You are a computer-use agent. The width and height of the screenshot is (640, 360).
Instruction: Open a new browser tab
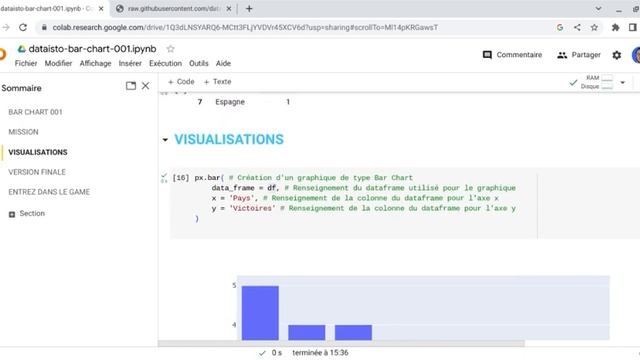pyautogui.click(x=249, y=9)
